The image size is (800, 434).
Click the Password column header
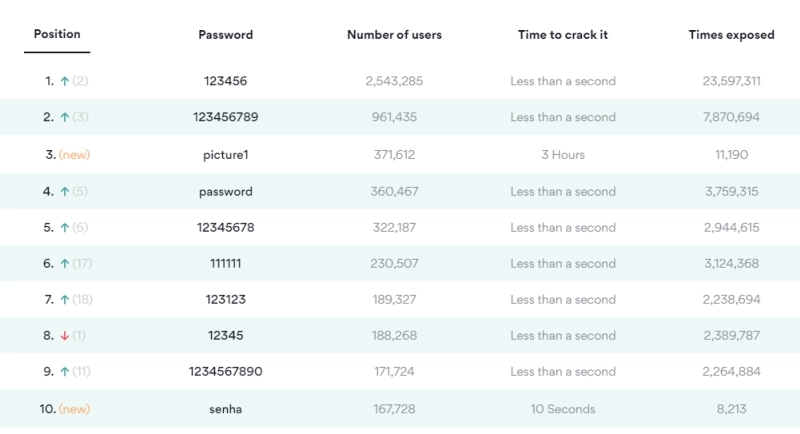point(225,34)
